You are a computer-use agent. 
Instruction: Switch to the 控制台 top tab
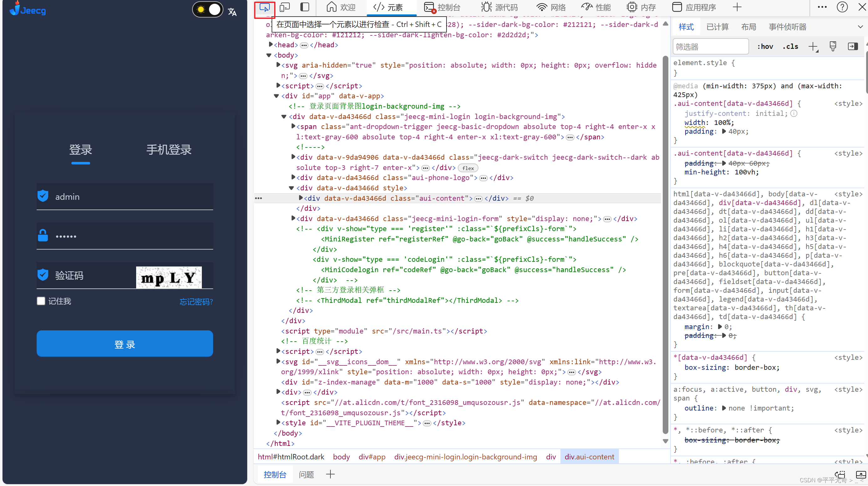pos(442,8)
